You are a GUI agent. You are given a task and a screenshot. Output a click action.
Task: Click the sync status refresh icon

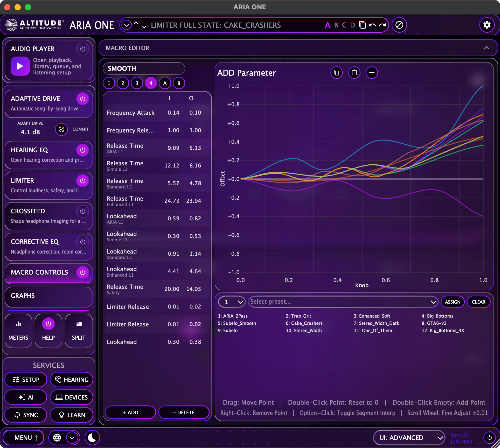[x=489, y=438]
